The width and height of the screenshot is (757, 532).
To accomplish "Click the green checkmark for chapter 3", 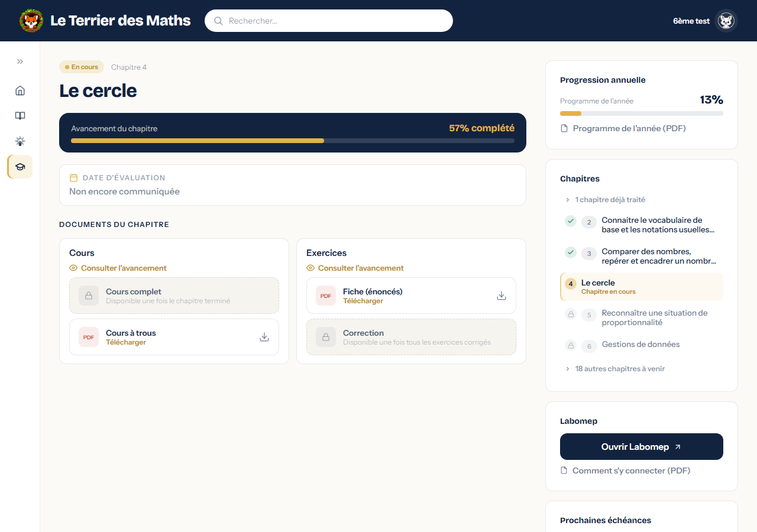I will [571, 252].
